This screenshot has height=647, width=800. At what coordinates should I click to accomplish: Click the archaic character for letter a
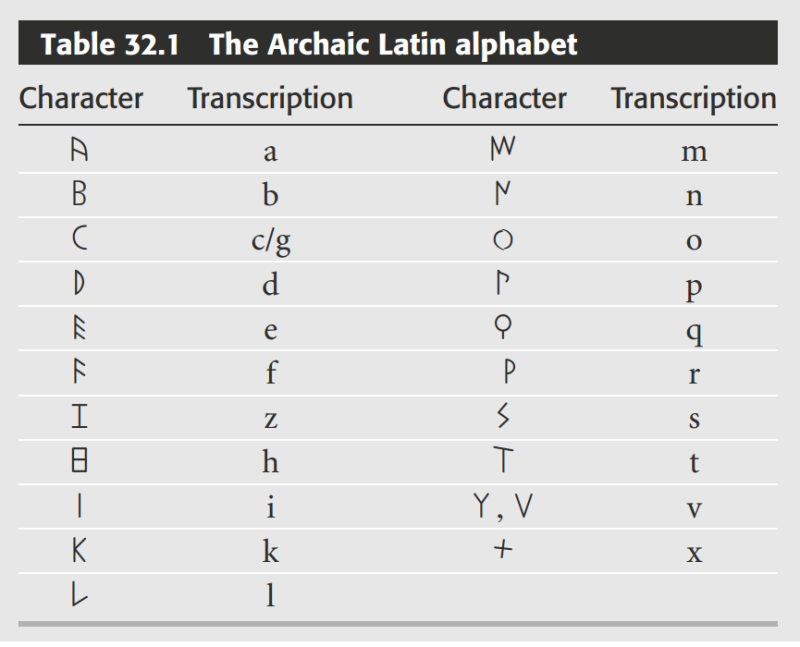[80, 151]
